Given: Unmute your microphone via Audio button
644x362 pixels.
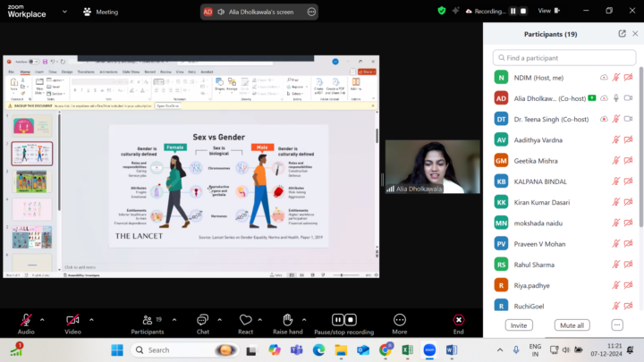Looking at the screenshot, I should 26,319.
